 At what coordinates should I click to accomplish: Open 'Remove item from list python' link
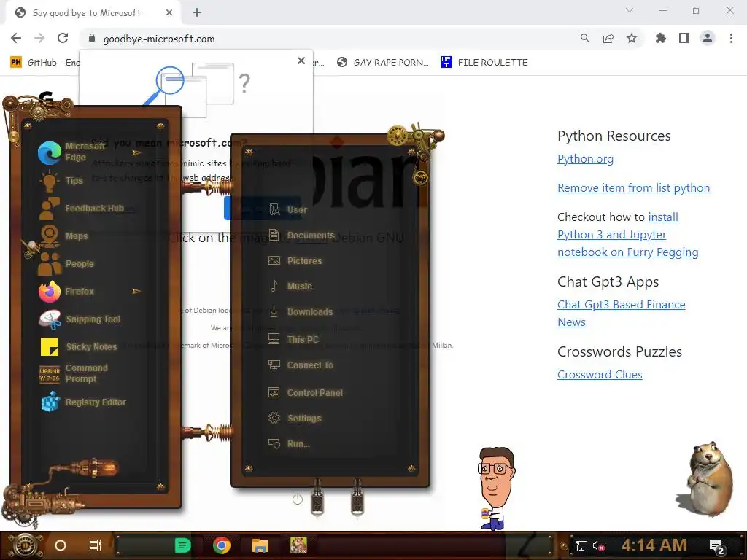tap(634, 187)
